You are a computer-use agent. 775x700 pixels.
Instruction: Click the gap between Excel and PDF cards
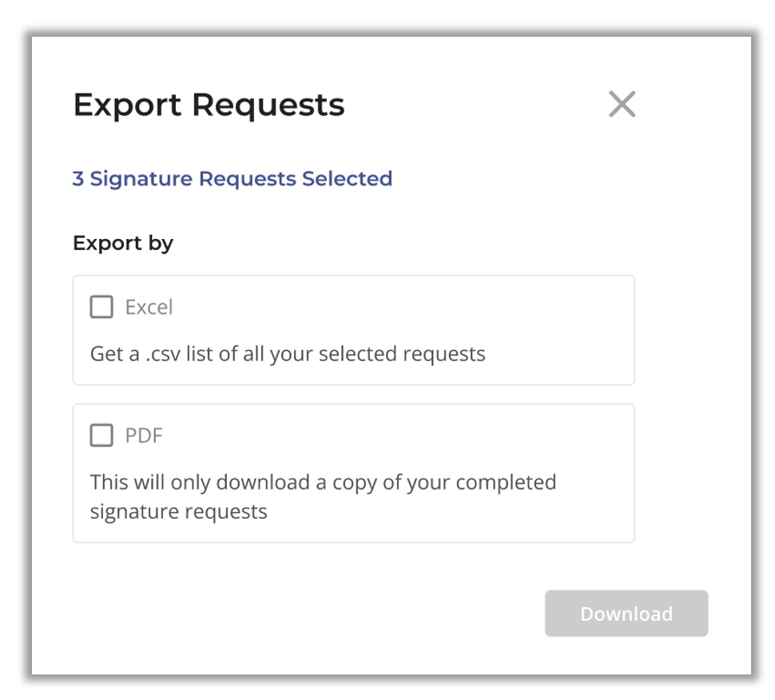tap(353, 395)
